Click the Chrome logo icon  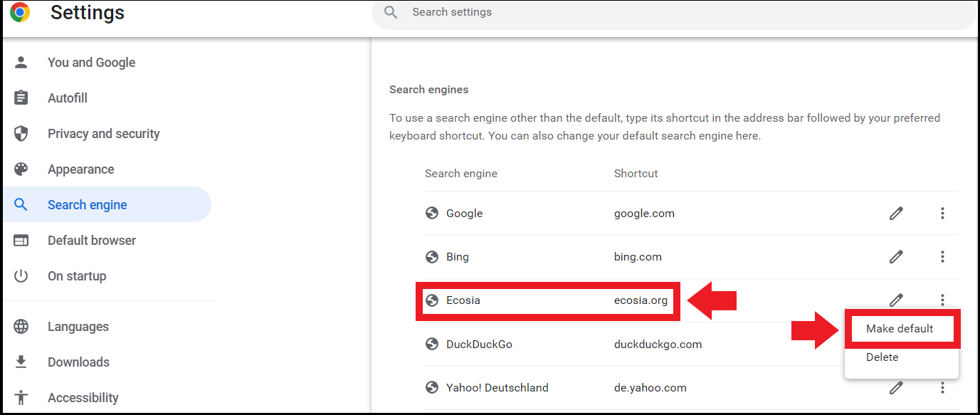coord(20,12)
